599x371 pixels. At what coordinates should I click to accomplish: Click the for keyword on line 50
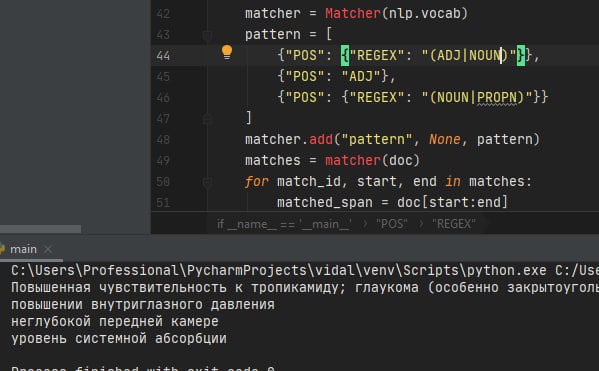256,181
